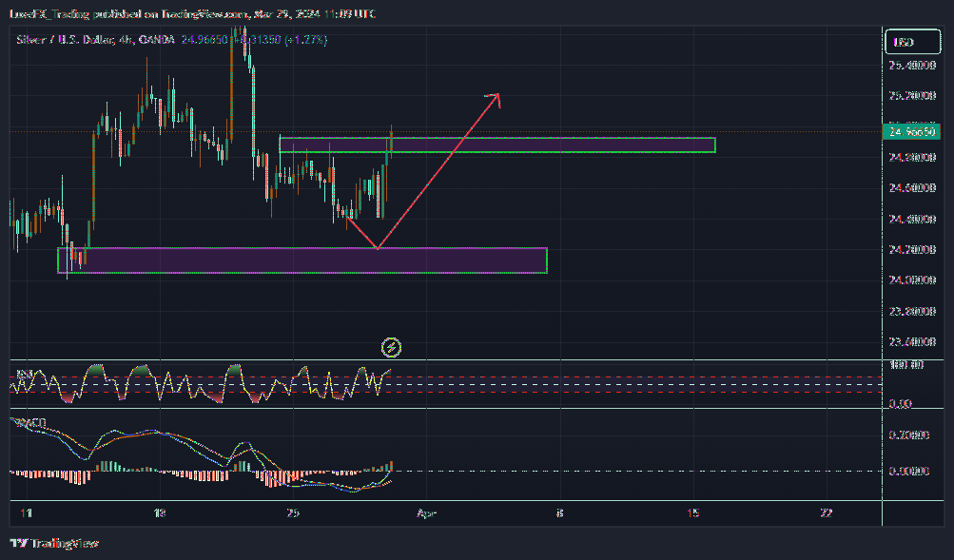The image size is (954, 560).
Task: Click the date label 15 on time axis
Action: click(x=693, y=513)
